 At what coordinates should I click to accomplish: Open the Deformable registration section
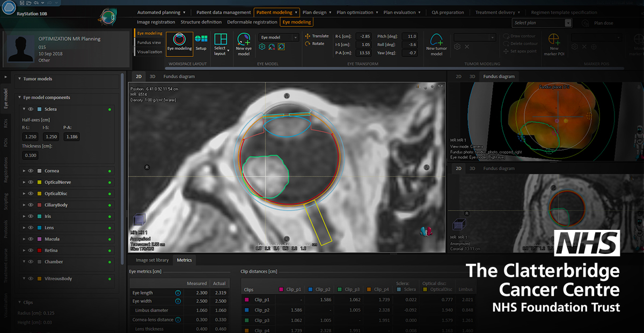[x=251, y=22]
